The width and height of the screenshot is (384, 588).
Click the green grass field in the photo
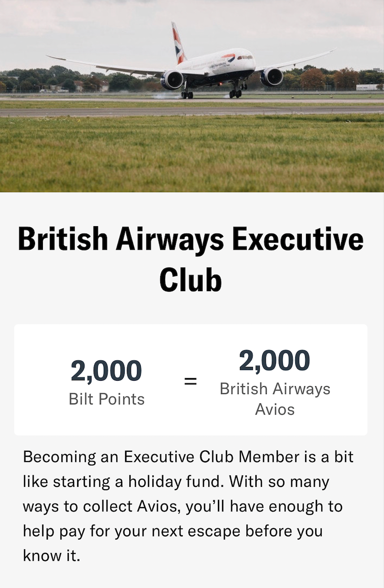tap(192, 154)
